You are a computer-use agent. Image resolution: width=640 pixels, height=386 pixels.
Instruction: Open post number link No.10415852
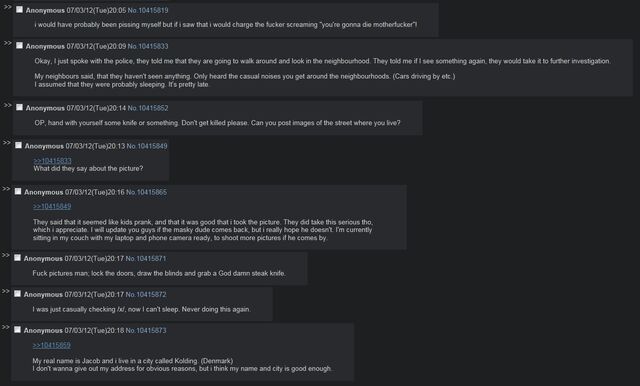click(148, 108)
